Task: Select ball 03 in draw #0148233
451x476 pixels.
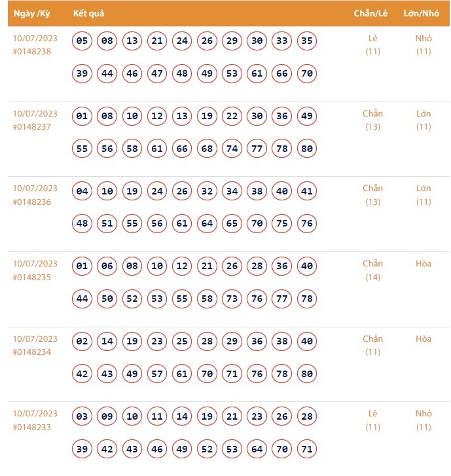Action: 82,416
